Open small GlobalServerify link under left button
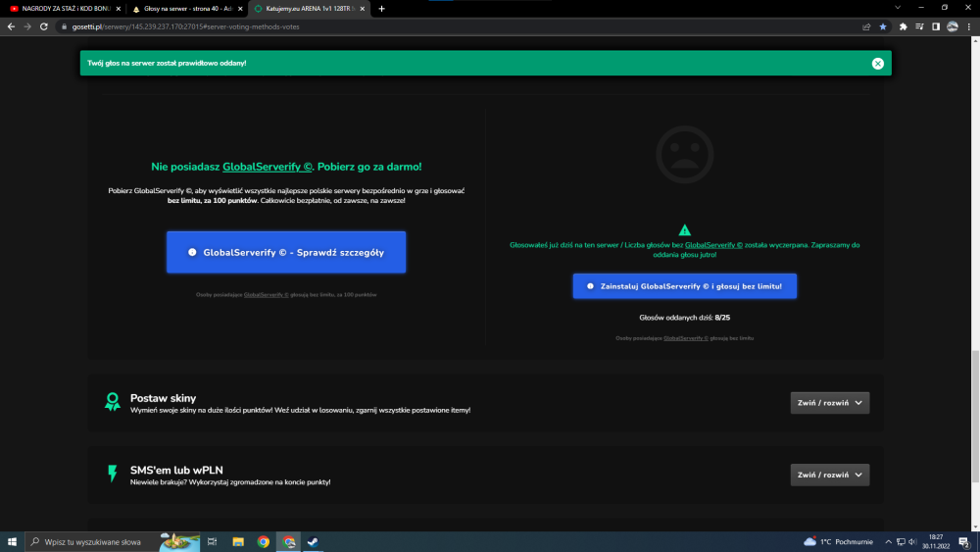The width and height of the screenshot is (980, 552). [267, 294]
